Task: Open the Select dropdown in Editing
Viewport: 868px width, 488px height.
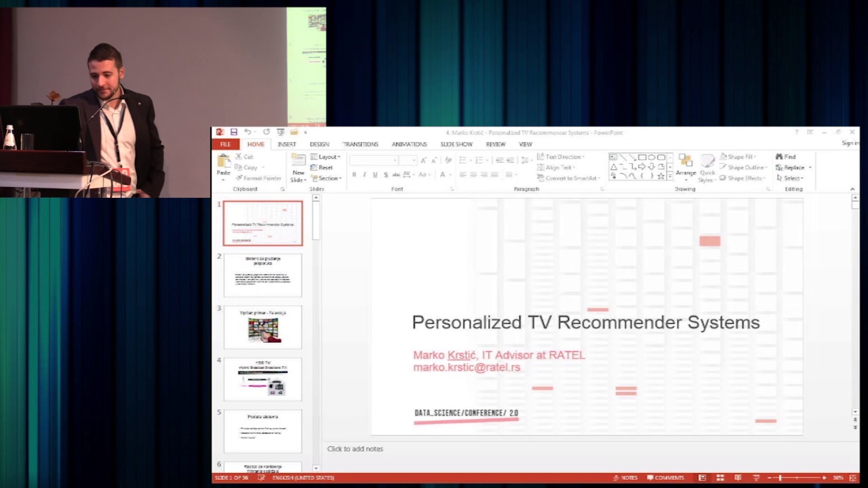Action: coord(790,178)
